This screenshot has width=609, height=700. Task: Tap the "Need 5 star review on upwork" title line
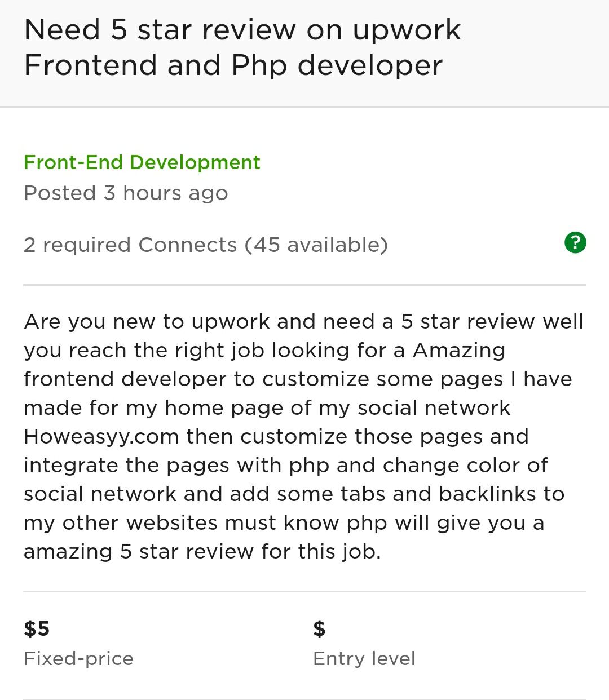242,30
